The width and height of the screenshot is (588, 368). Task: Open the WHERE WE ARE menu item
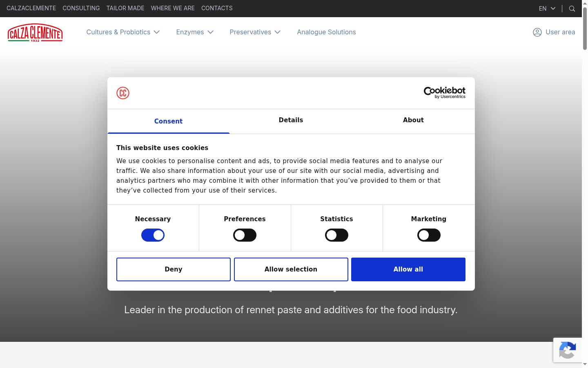173,8
